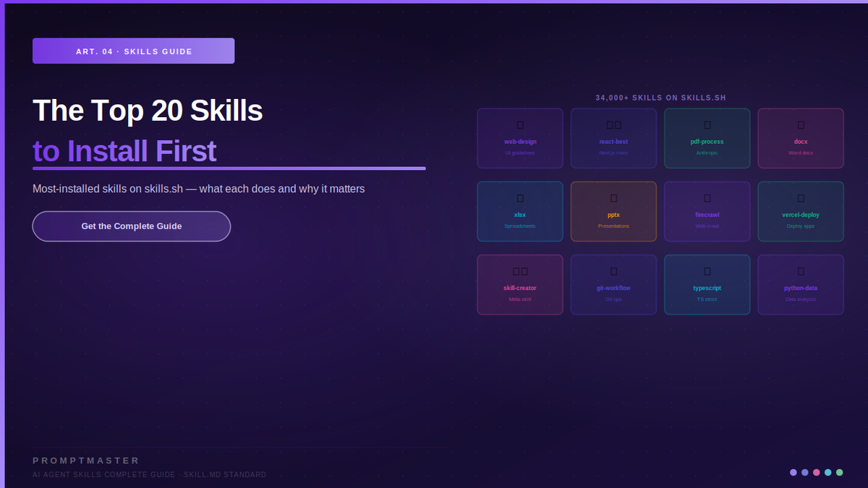Open the python-data skill card
The image size is (868, 488).
click(x=801, y=284)
